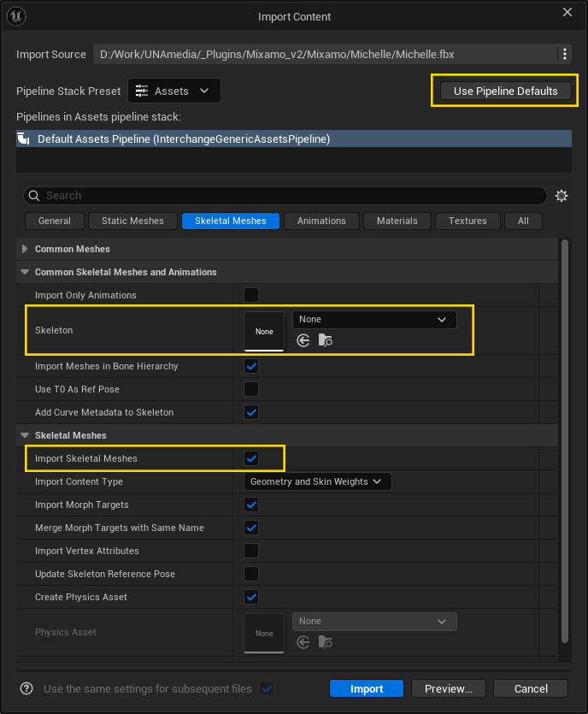
Task: Open the search settings gear icon
Action: tap(562, 196)
